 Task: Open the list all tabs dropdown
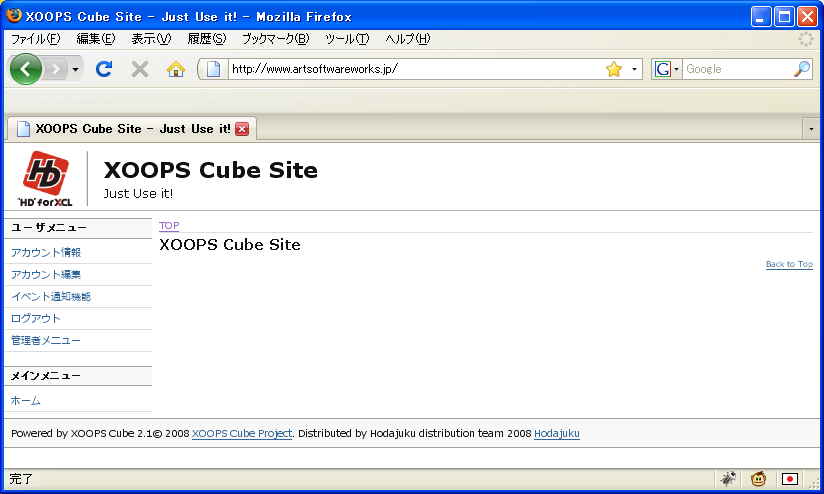tap(810, 129)
